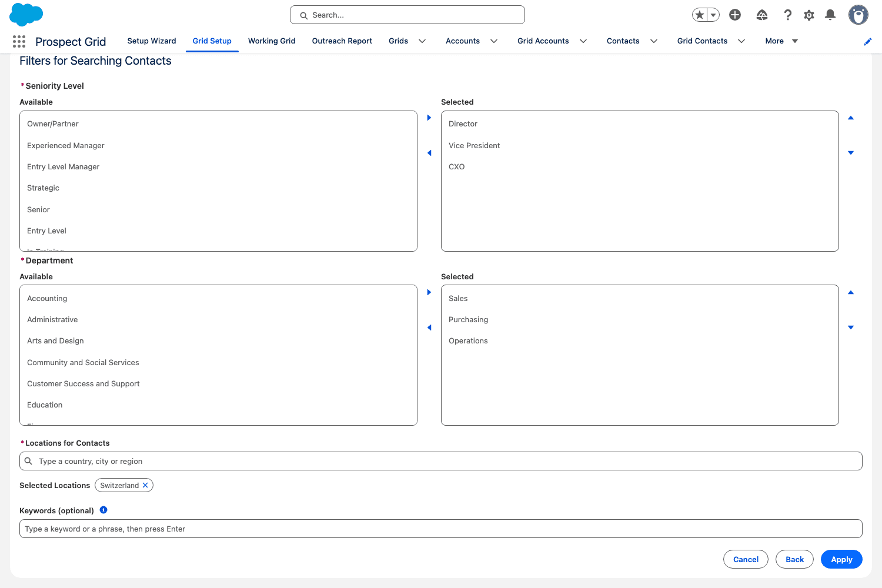
Task: Open the Grid Contacts tab
Action: click(703, 41)
